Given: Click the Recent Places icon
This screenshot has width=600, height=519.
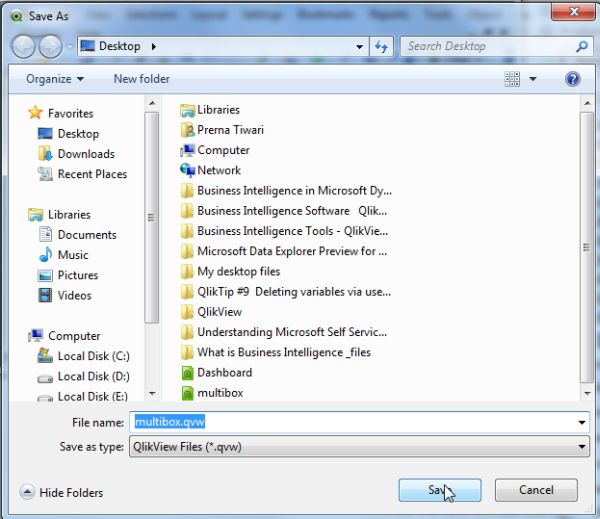Looking at the screenshot, I should point(45,174).
